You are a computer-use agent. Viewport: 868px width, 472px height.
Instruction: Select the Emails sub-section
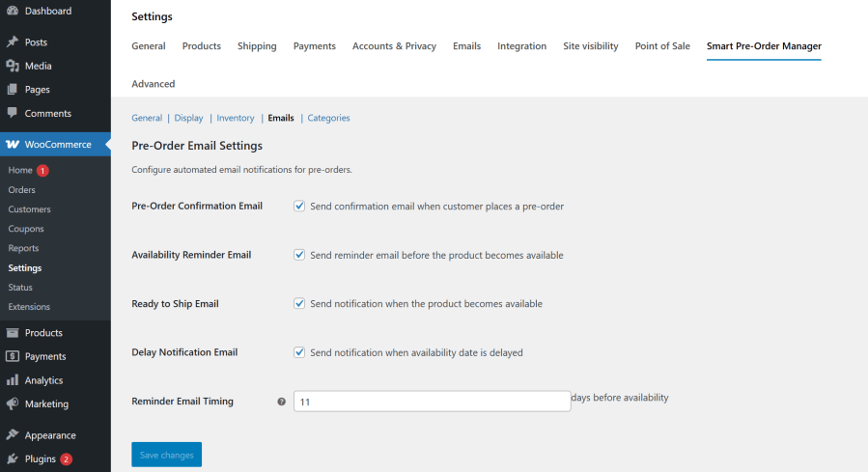(x=281, y=118)
